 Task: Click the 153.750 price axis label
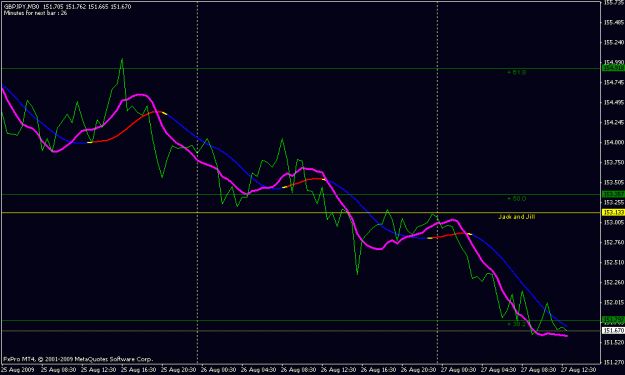point(614,162)
